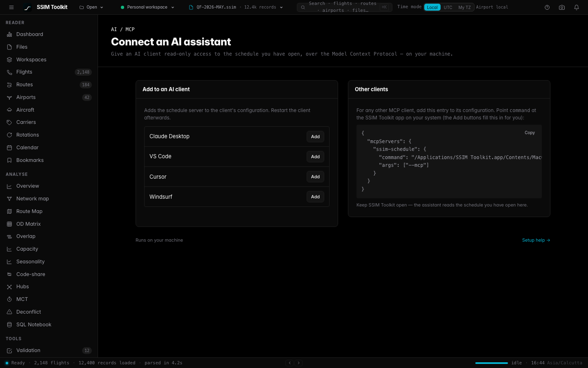Click the Calendar icon in sidebar
The image size is (588, 368).
pos(9,148)
